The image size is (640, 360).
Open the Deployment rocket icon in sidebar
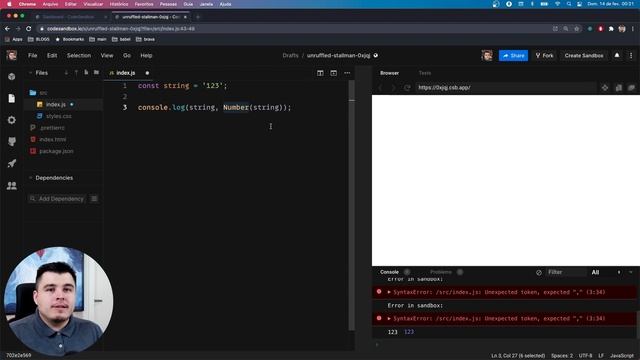point(11,164)
